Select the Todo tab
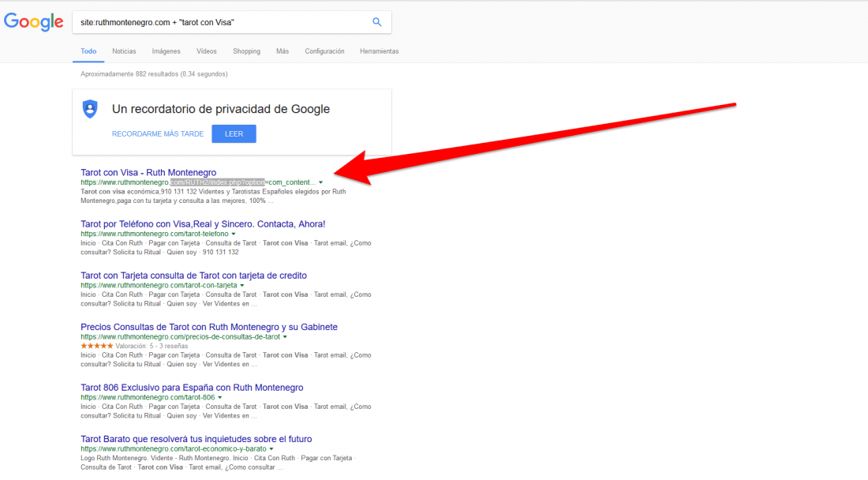This screenshot has height=480, width=868. (88, 51)
